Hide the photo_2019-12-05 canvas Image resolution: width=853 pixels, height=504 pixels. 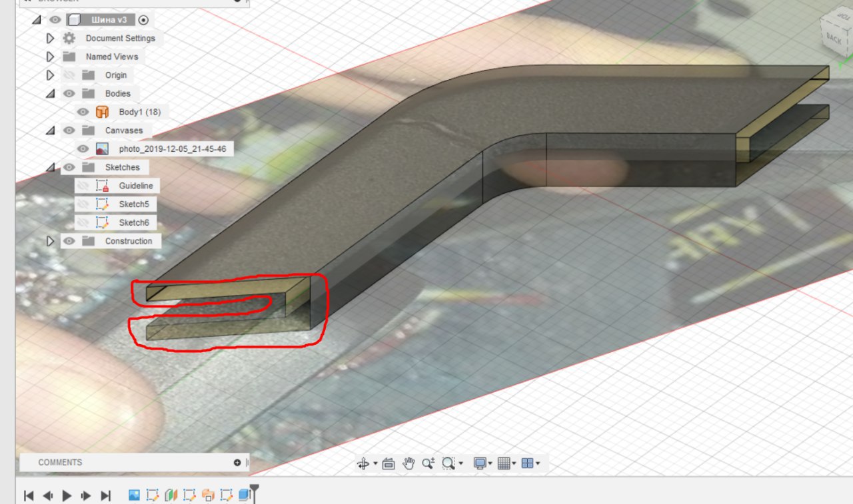[x=83, y=149]
